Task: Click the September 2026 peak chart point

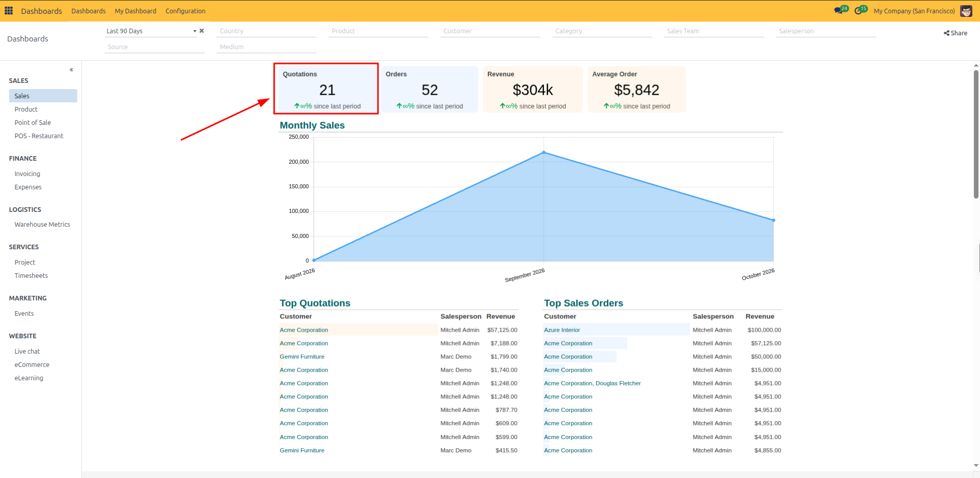Action: (x=544, y=152)
